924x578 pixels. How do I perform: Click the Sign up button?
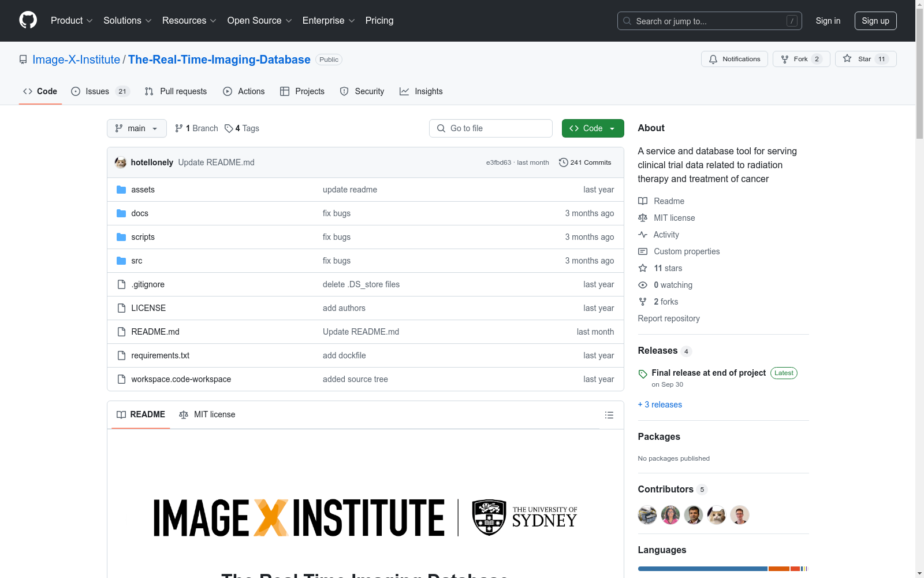click(x=875, y=21)
